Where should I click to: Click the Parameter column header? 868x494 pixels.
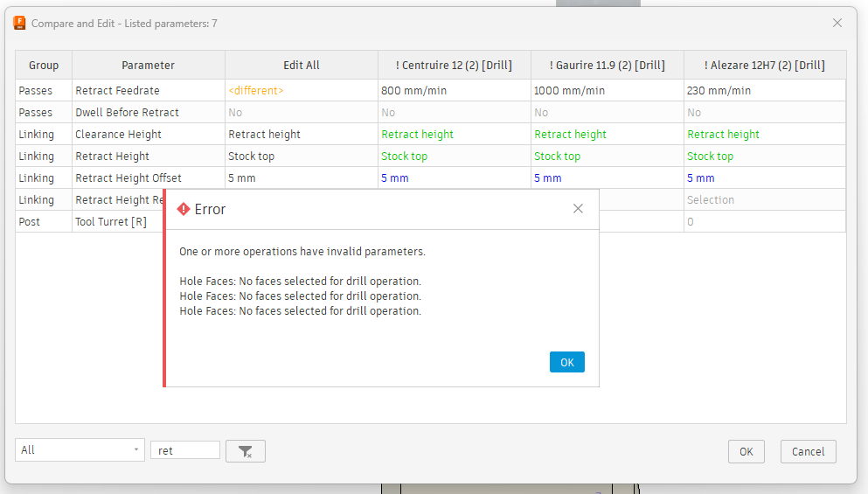point(149,66)
